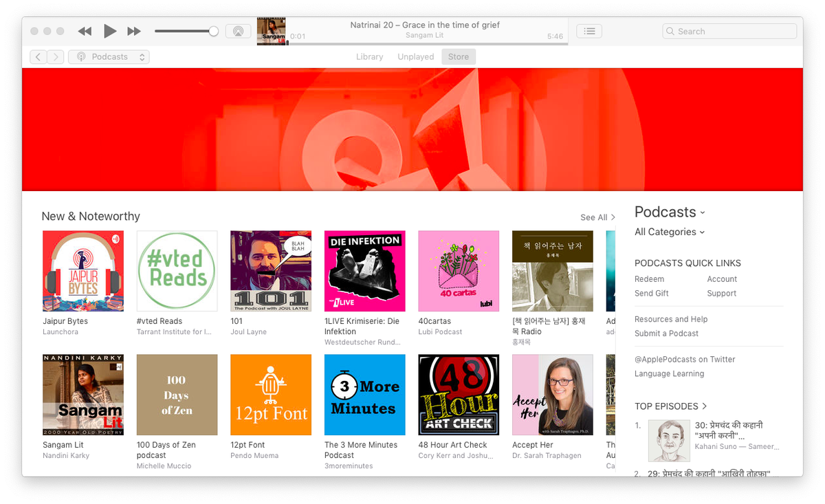825x504 pixels.
Task: Open the Support link
Action: [x=722, y=293]
